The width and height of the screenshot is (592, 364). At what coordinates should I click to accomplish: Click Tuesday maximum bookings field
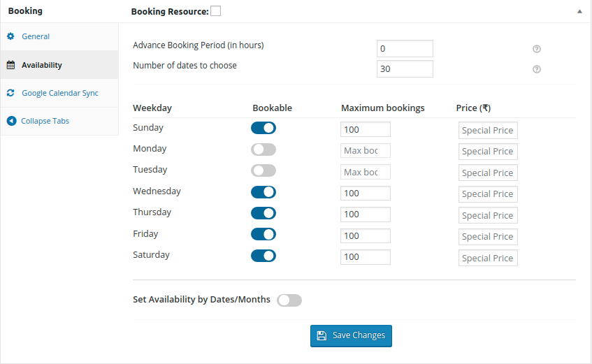tap(366, 172)
